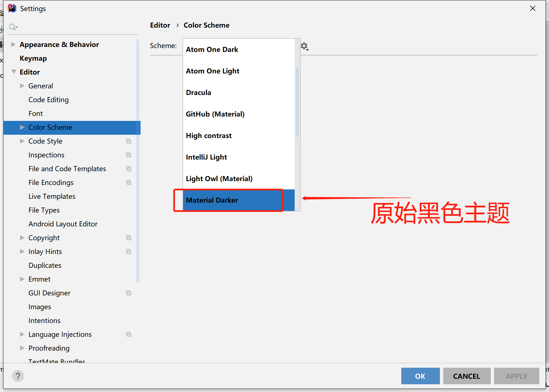
Task: Click the search magnifier icon
Action: [13, 27]
